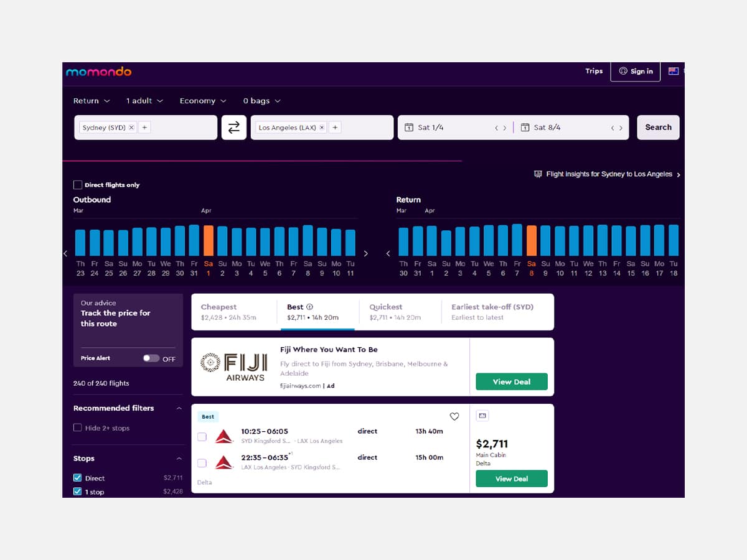The image size is (747, 560).
Task: Uncheck the 1 stop filter
Action: (78, 492)
